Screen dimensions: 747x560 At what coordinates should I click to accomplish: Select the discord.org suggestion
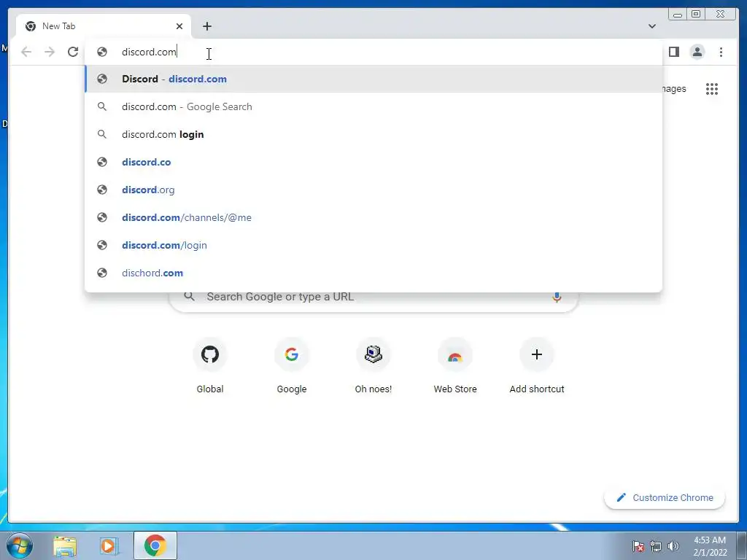373,190
